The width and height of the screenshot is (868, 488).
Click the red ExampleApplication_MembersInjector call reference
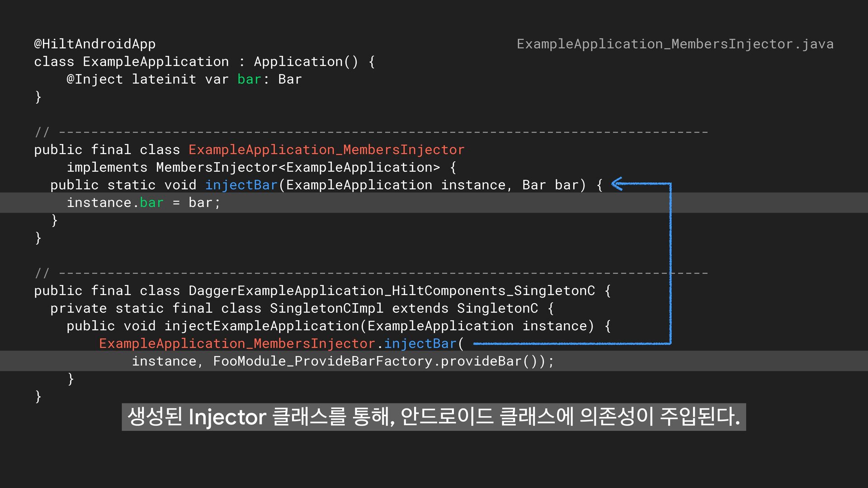click(x=237, y=343)
